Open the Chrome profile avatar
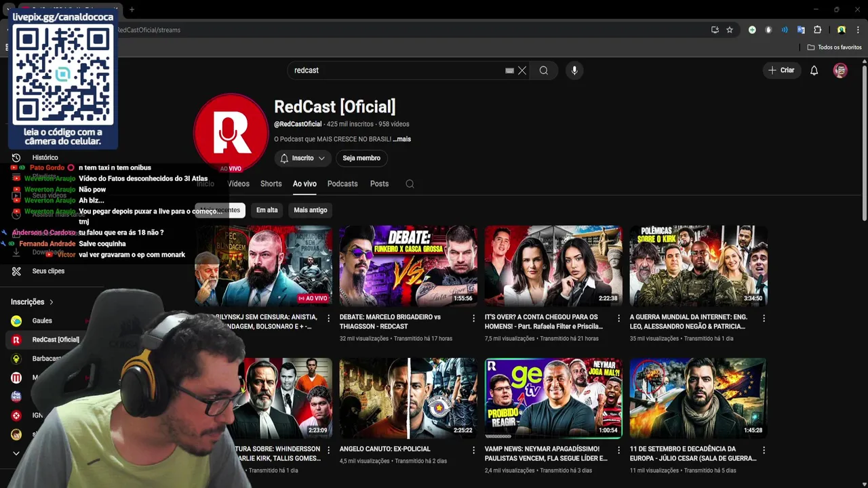The width and height of the screenshot is (868, 488). pos(842,30)
